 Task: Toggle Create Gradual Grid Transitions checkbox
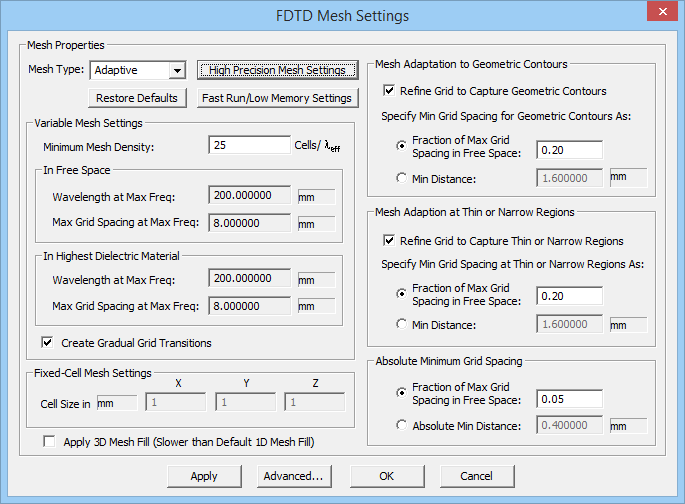pyautogui.click(x=47, y=343)
